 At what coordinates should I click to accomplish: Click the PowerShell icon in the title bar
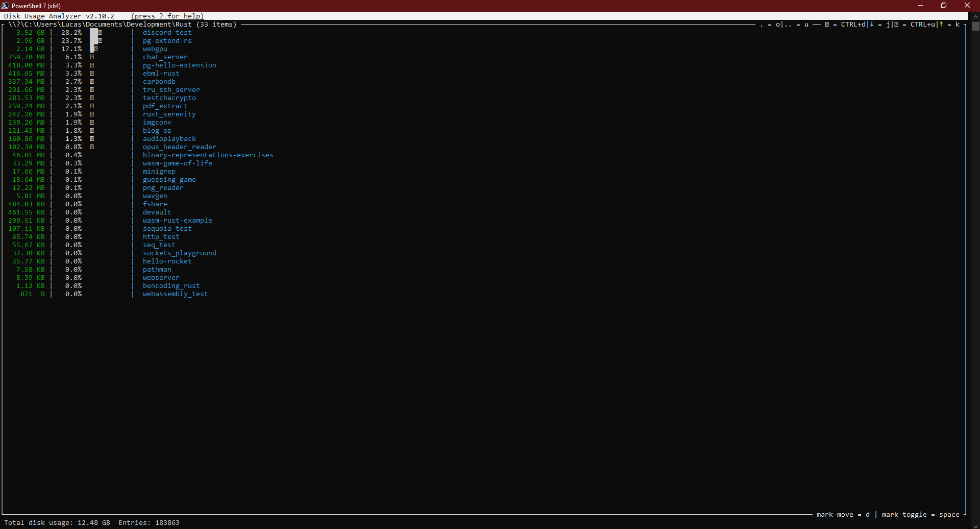5,6
